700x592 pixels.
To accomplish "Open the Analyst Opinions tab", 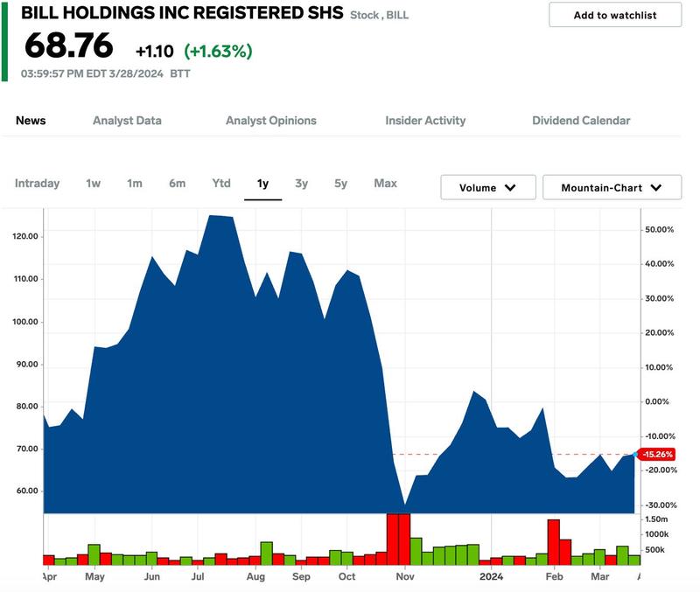I will point(271,121).
